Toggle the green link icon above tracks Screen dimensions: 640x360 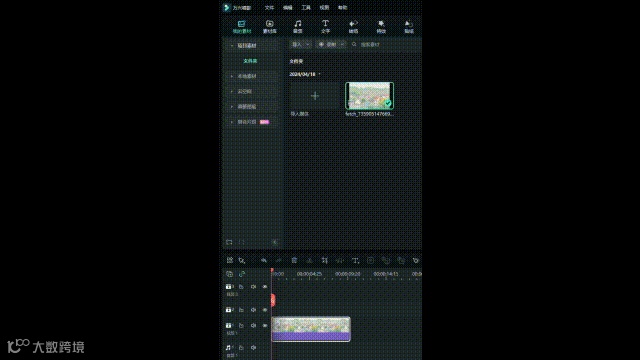coord(242,274)
